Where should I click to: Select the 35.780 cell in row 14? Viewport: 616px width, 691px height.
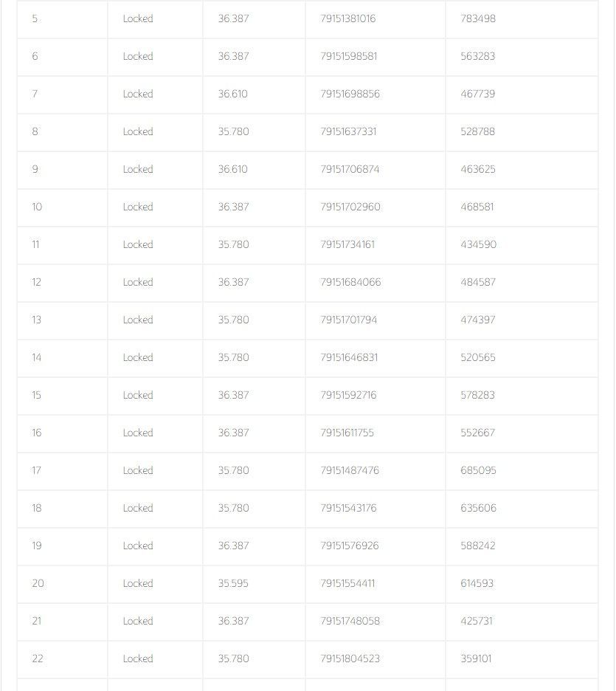click(233, 358)
